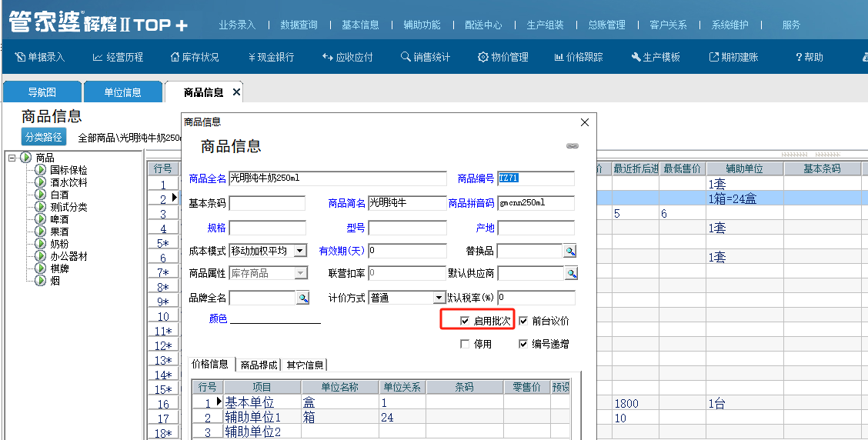
Task: Click the 商品简名 input field
Action: pos(407,203)
